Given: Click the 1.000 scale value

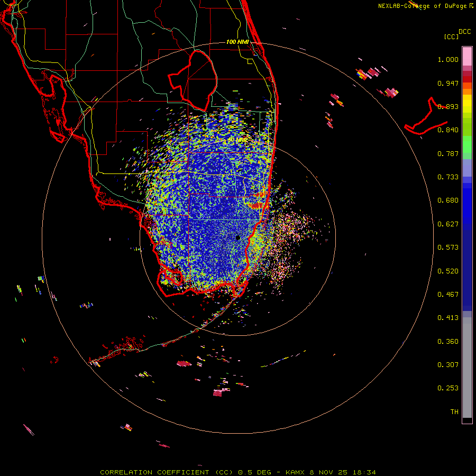Looking at the screenshot, I should click(448, 59).
